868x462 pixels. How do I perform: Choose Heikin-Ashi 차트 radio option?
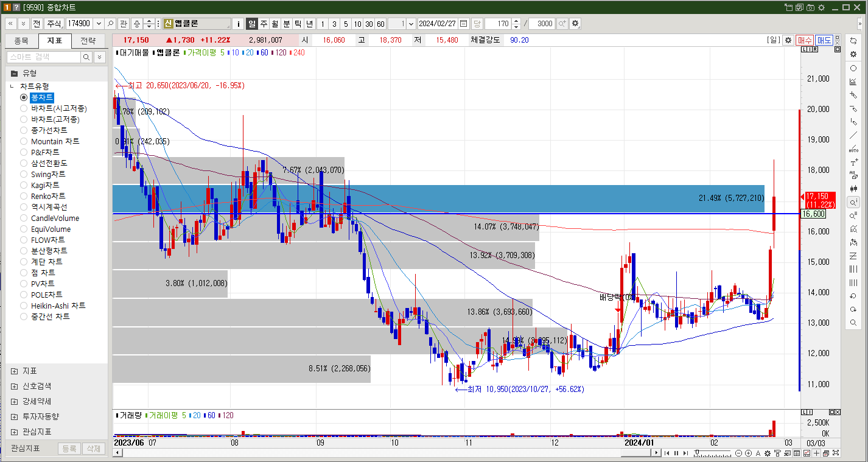[24, 306]
